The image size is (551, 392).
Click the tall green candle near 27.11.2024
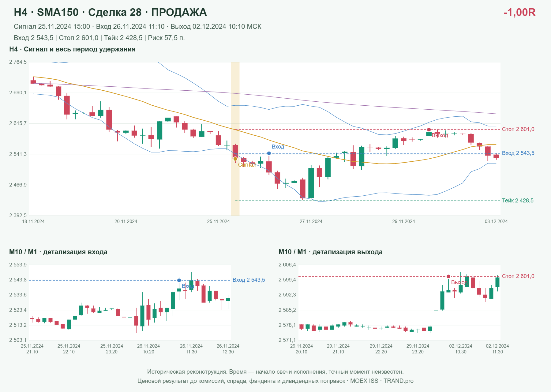tap(311, 183)
